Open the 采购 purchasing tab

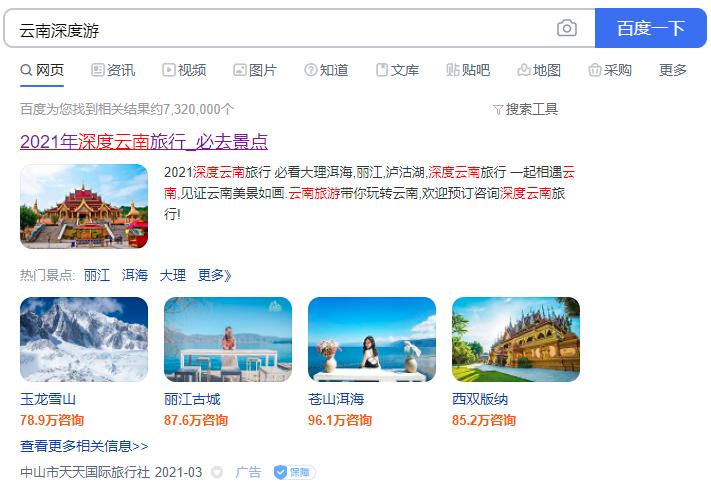(610, 70)
